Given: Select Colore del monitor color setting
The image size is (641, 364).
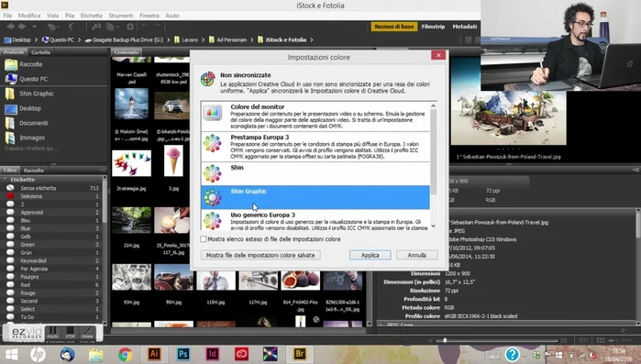Looking at the screenshot, I should tap(315, 116).
